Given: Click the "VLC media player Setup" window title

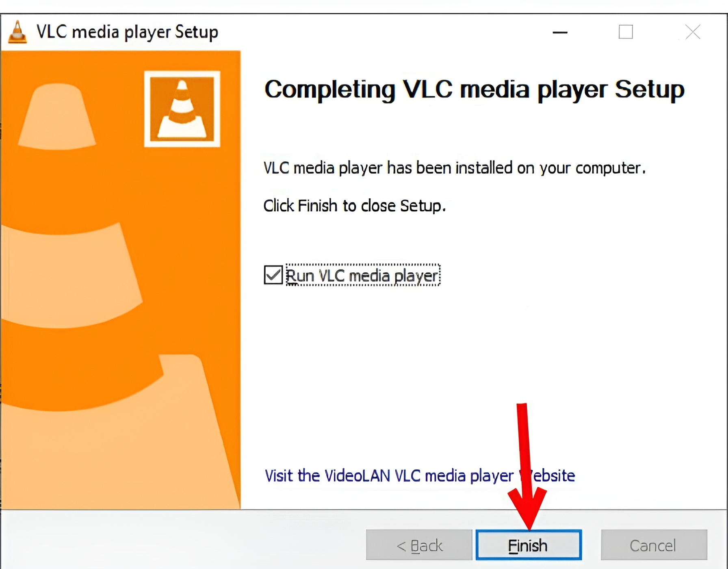Looking at the screenshot, I should (x=127, y=32).
